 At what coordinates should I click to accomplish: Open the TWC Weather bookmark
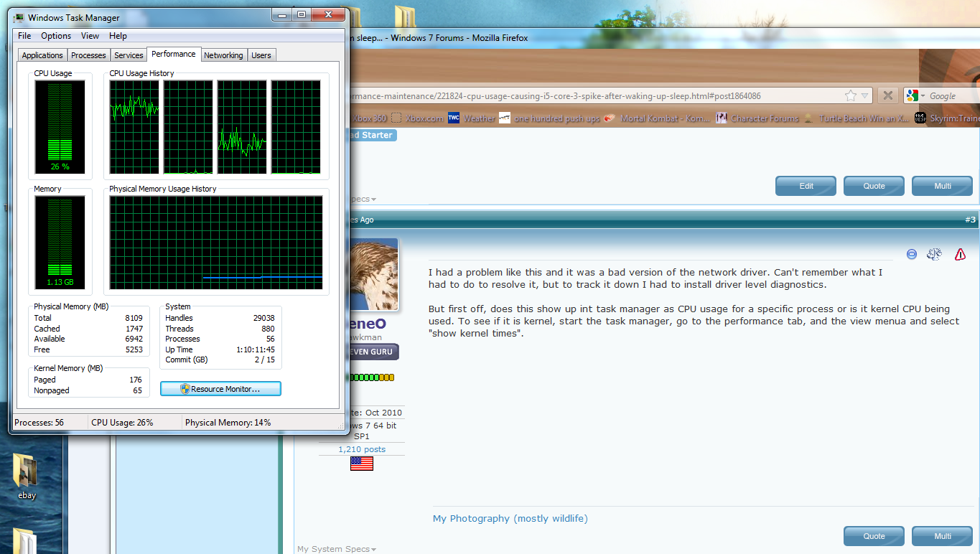[472, 118]
